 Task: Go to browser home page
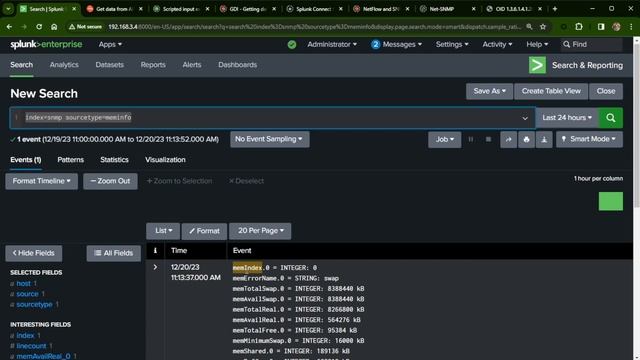coord(54,27)
